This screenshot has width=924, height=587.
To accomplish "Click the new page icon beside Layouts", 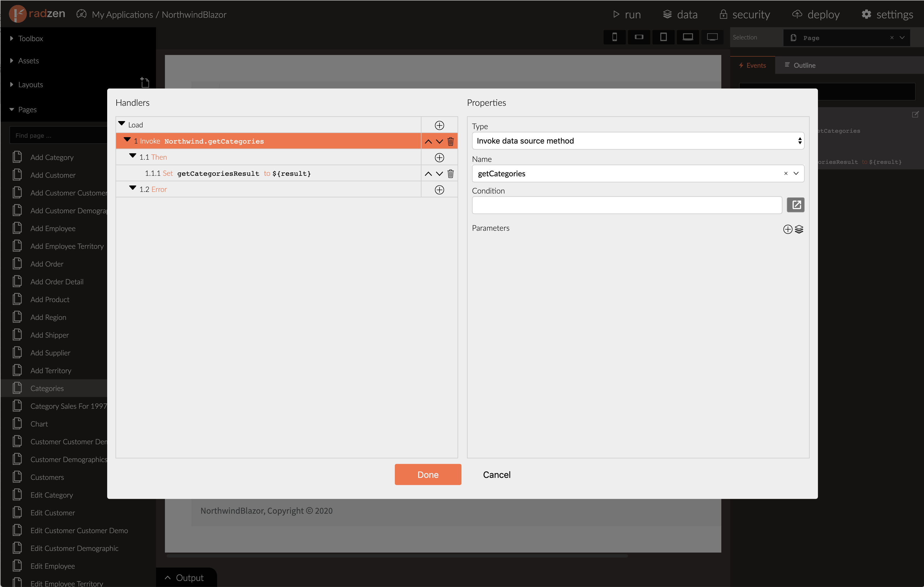I will 145,82.
